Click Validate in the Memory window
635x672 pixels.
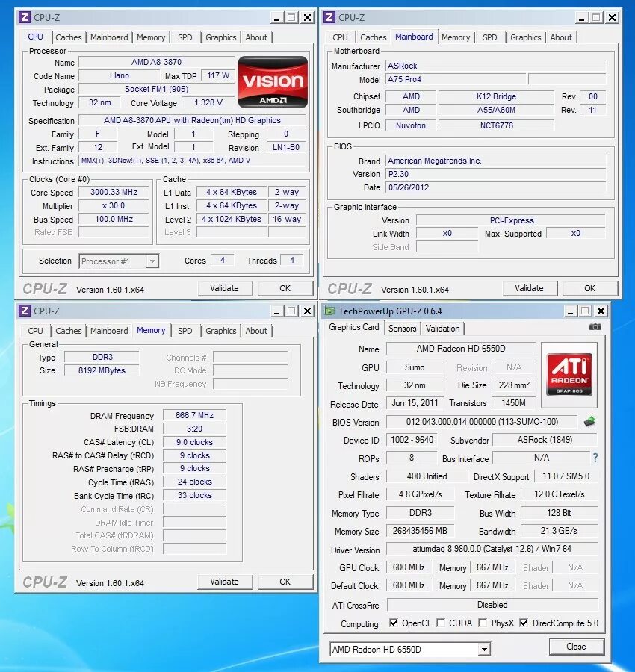point(225,582)
